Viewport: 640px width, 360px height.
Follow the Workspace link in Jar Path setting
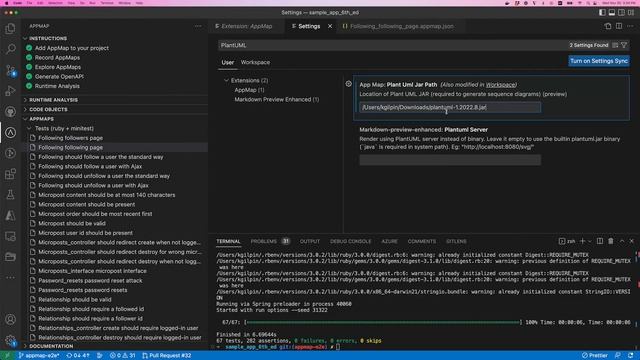coord(500,84)
